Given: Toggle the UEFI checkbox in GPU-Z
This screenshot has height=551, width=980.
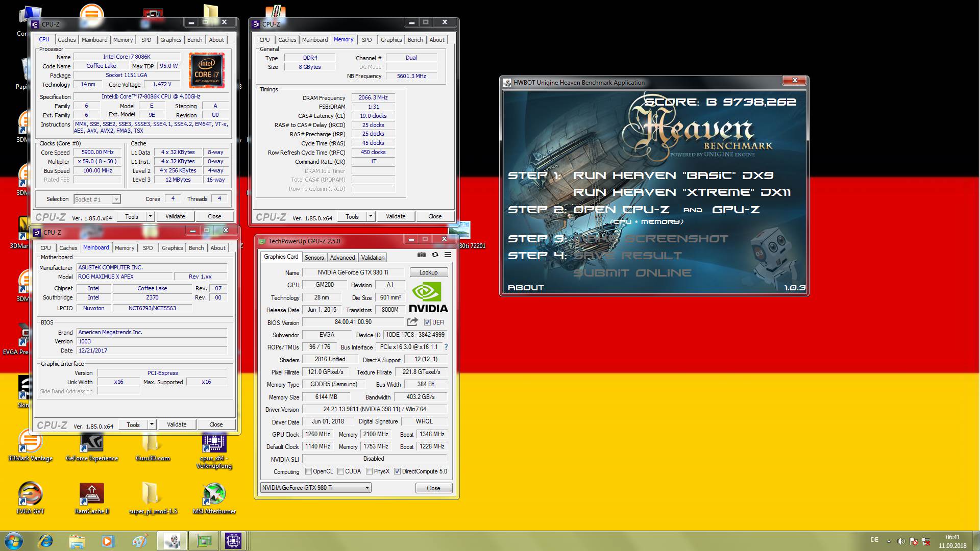Looking at the screenshot, I should coord(427,322).
